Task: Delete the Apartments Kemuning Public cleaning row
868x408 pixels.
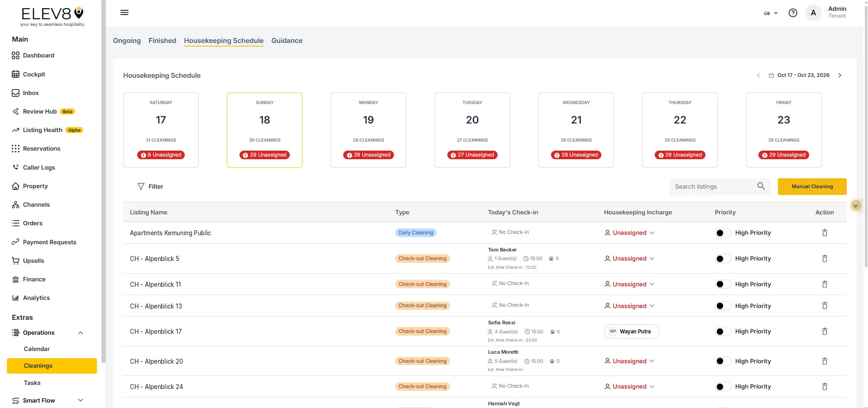Action: coord(825,233)
